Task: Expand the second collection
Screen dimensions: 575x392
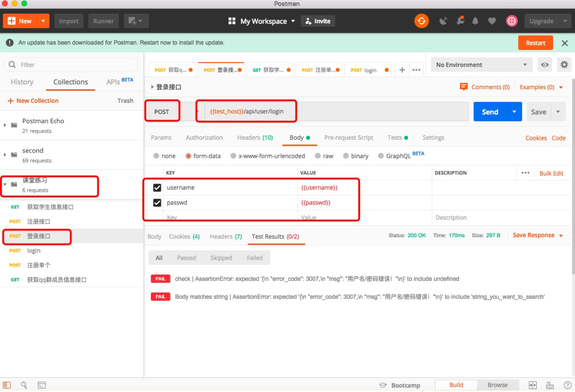Action: pos(5,155)
